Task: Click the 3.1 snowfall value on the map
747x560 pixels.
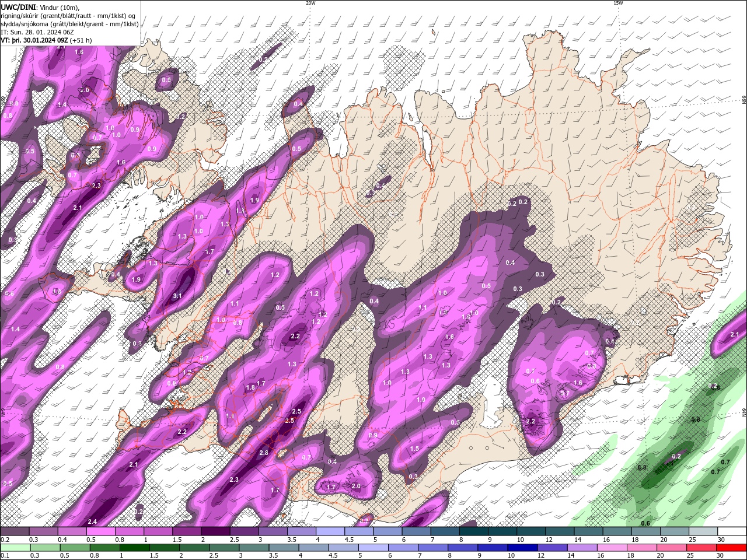Action: (x=177, y=296)
